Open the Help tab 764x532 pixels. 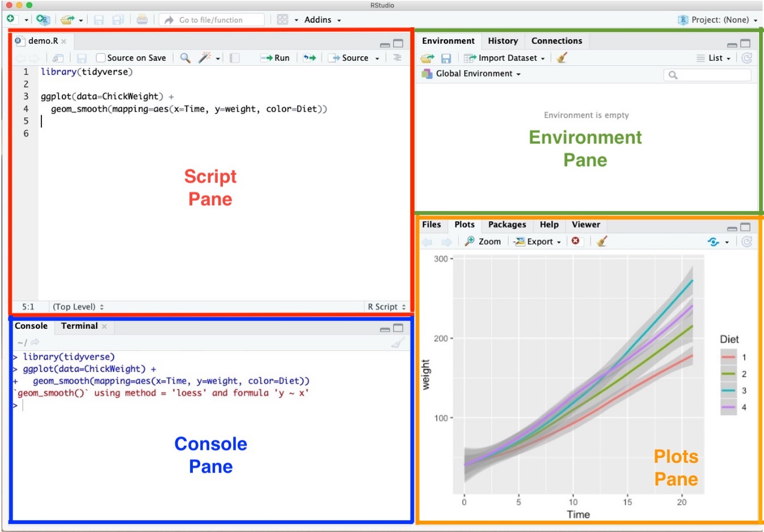pos(549,225)
